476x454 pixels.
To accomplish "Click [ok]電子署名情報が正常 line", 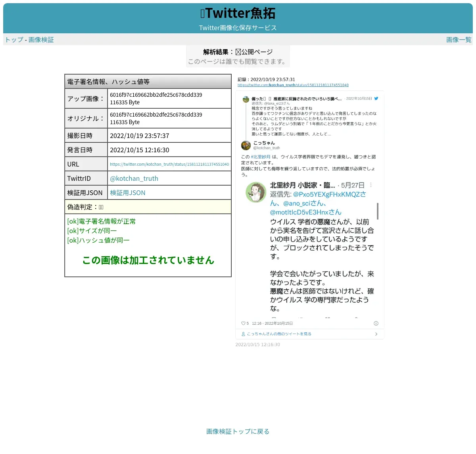I will 102,221.
